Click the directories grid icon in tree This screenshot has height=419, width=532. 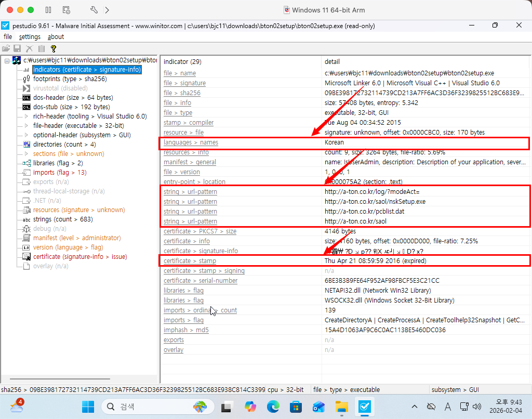click(x=26, y=145)
